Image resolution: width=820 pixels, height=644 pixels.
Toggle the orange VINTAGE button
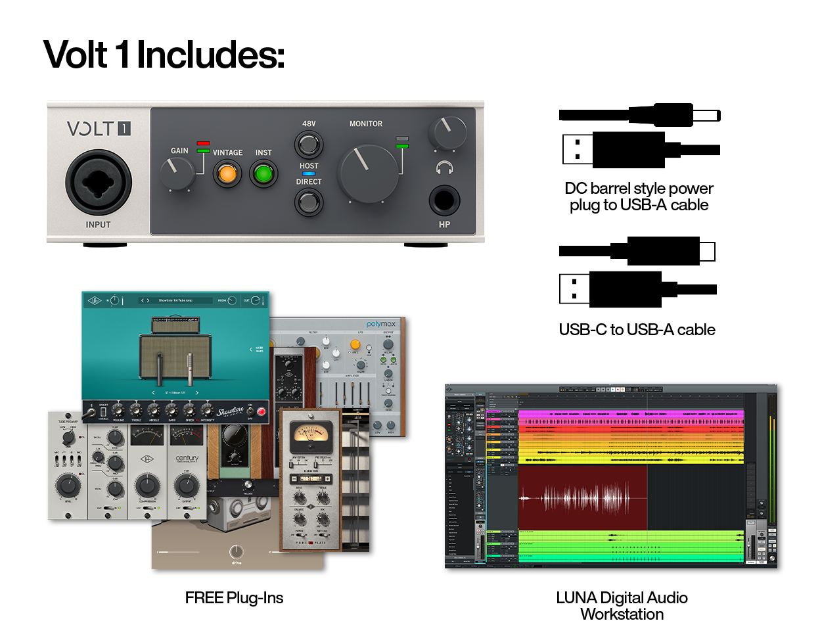[227, 174]
